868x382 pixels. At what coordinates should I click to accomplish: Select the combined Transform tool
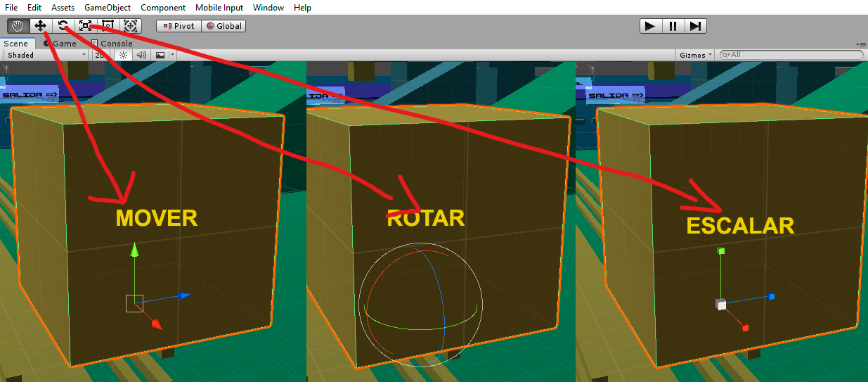[130, 26]
